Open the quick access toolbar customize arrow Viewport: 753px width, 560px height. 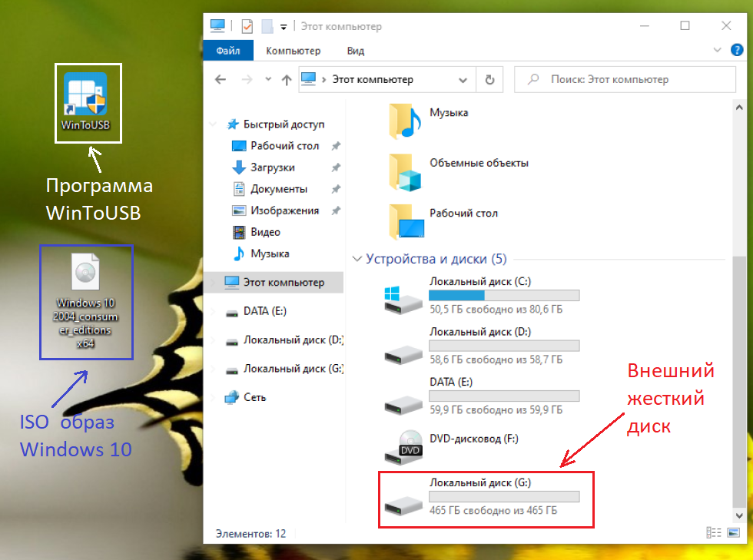[284, 27]
